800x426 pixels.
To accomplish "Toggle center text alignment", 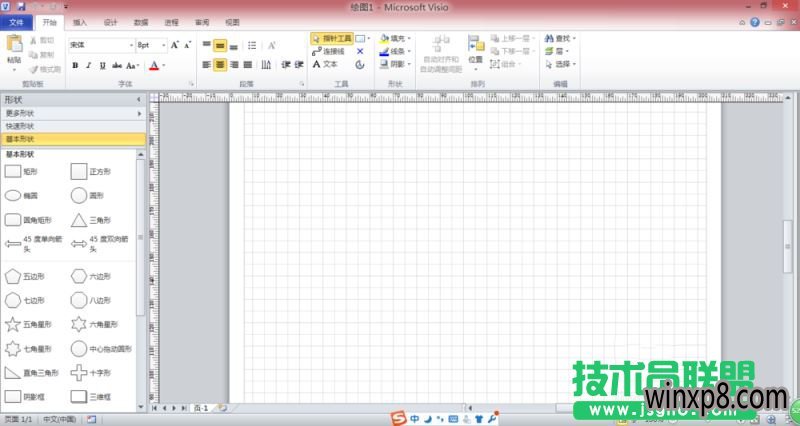I will coord(220,65).
